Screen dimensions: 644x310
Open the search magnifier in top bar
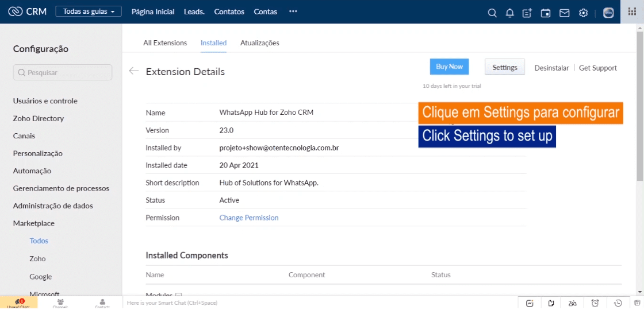[492, 13]
